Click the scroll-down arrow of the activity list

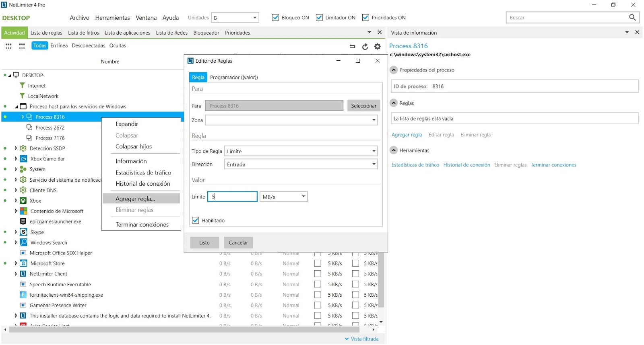tap(381, 322)
